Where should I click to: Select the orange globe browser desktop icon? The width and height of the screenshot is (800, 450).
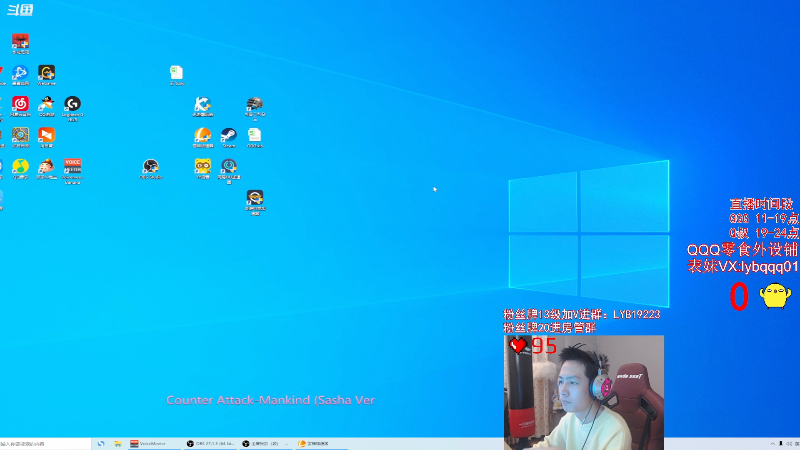click(203, 137)
